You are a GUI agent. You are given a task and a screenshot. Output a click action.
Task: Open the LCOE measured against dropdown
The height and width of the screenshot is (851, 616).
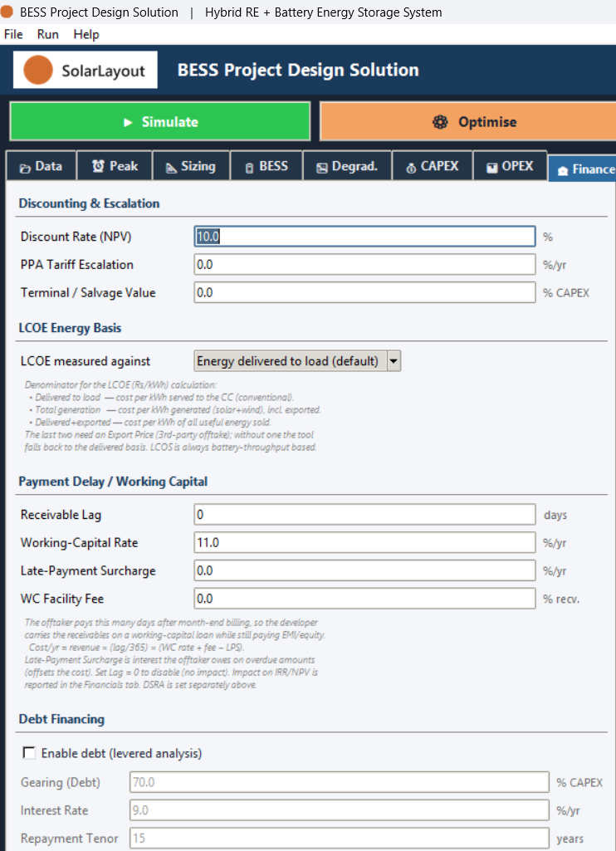(297, 361)
